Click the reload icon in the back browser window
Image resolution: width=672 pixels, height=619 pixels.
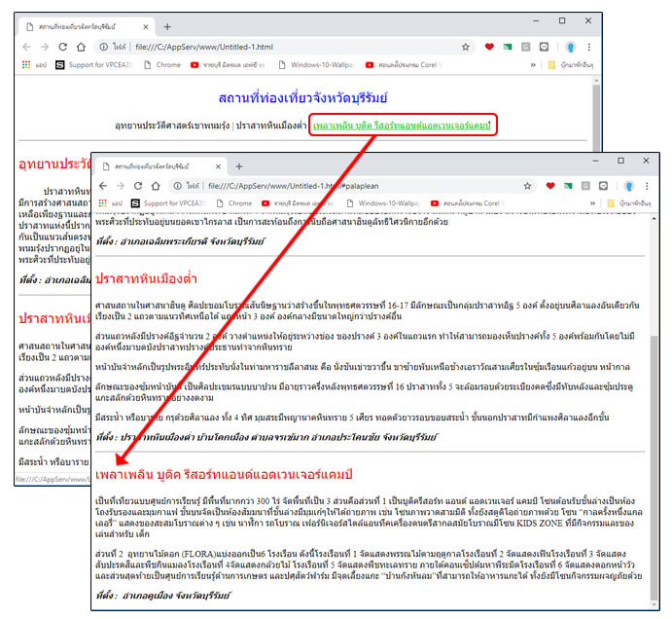tap(65, 46)
